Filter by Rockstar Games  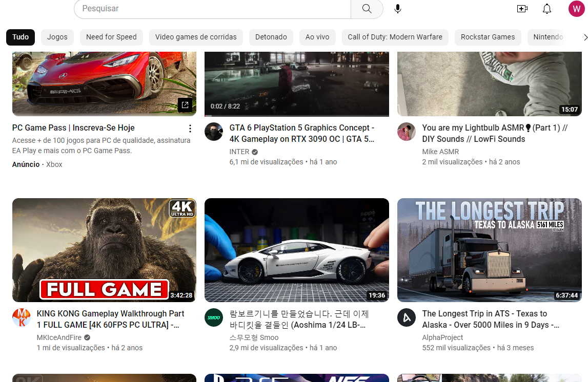[488, 37]
